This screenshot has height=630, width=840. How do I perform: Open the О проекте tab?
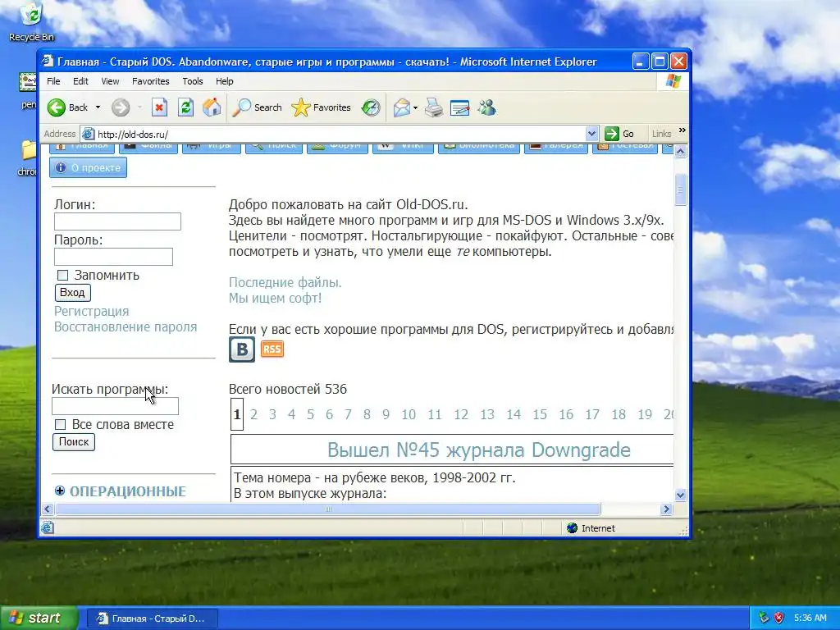pos(89,167)
